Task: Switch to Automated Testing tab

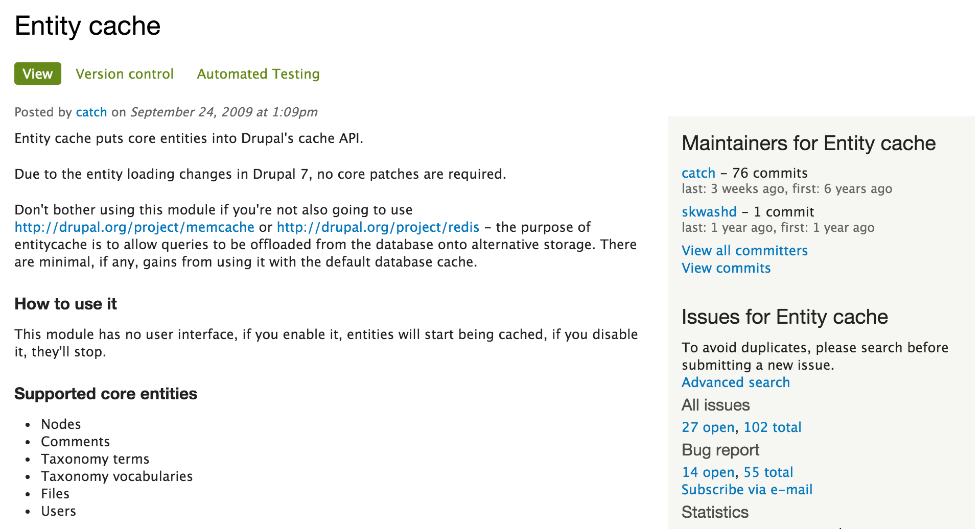Action: (x=258, y=74)
